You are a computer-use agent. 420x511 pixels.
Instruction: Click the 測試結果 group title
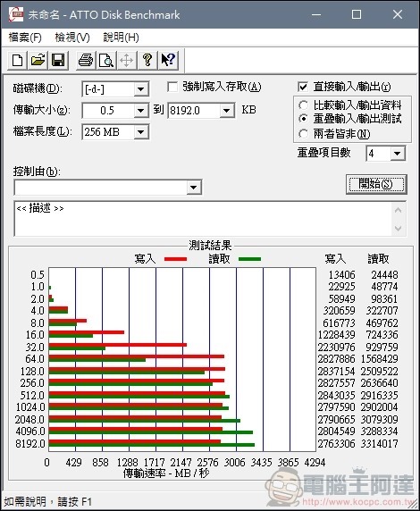point(210,246)
